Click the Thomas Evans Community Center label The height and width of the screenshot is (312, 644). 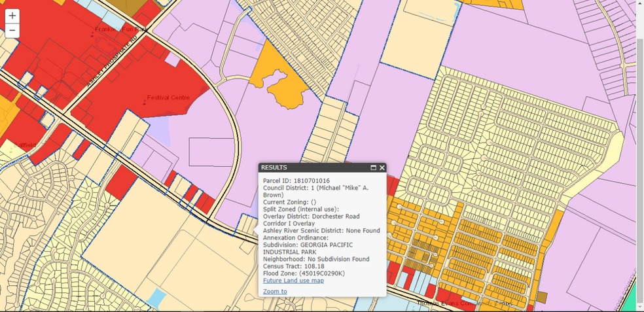(x=465, y=303)
